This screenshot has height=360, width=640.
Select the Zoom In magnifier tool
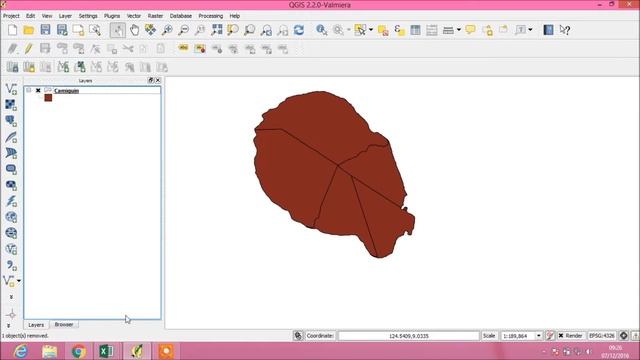[x=167, y=30]
